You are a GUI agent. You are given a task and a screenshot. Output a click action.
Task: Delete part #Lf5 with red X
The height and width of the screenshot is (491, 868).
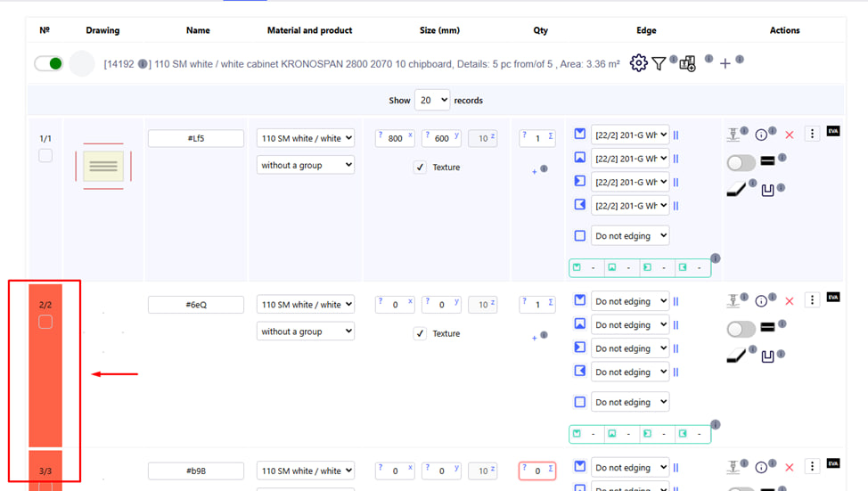789,135
